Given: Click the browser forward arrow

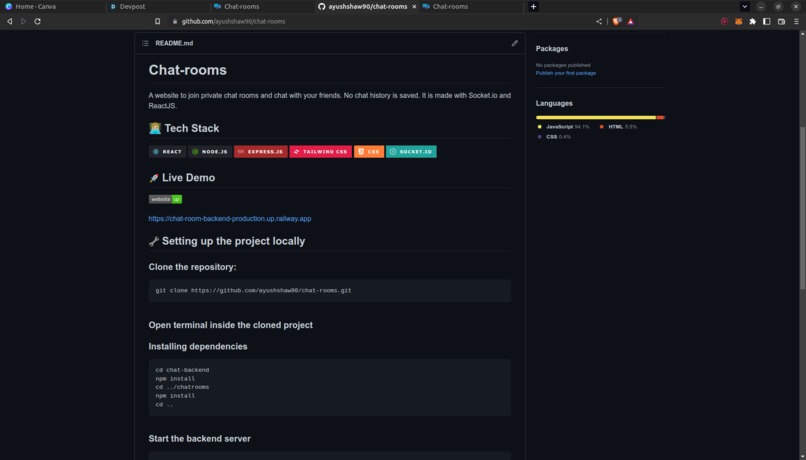Looking at the screenshot, I should tap(23, 21).
